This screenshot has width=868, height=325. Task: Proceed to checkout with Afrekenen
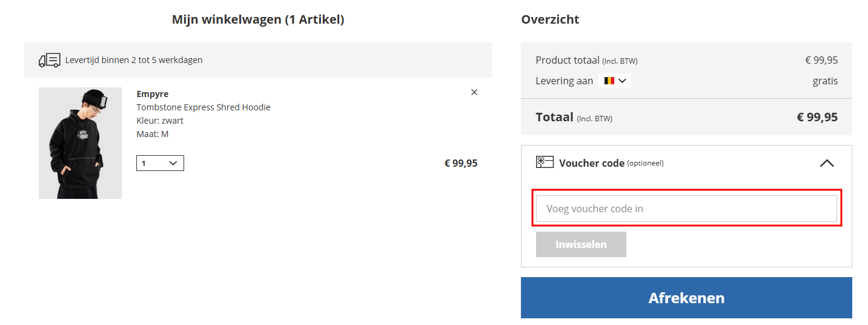[686, 298]
